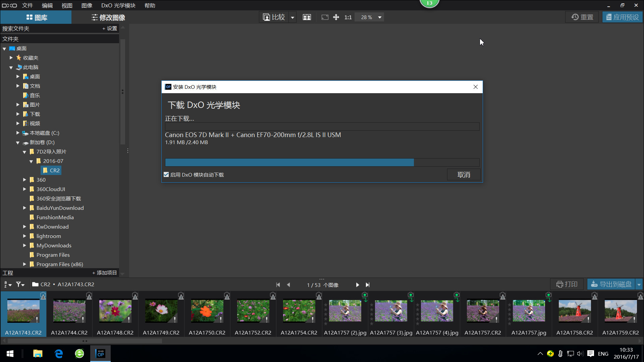644x362 pixels.
Task: Click the 应用预设 button
Action: coord(623,17)
